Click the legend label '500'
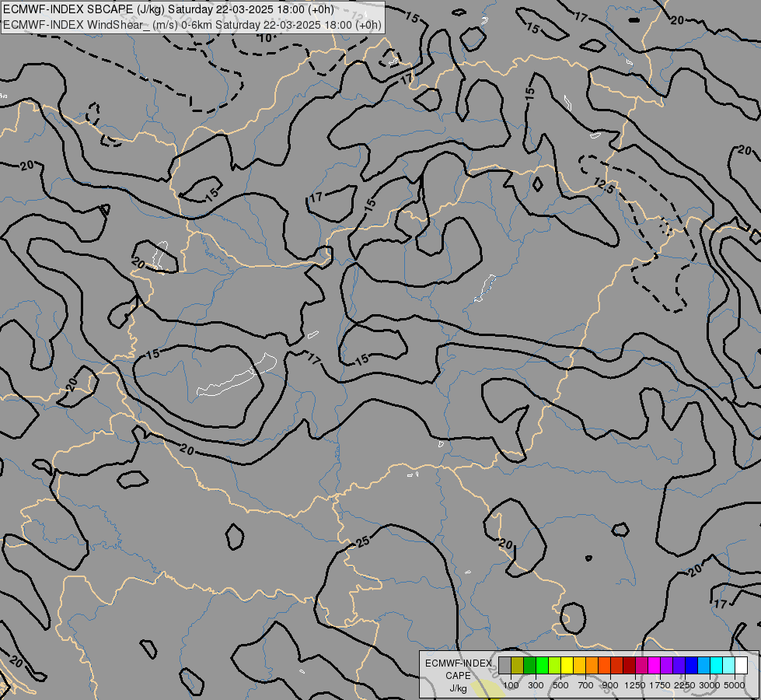The image size is (761, 700). [x=560, y=685]
